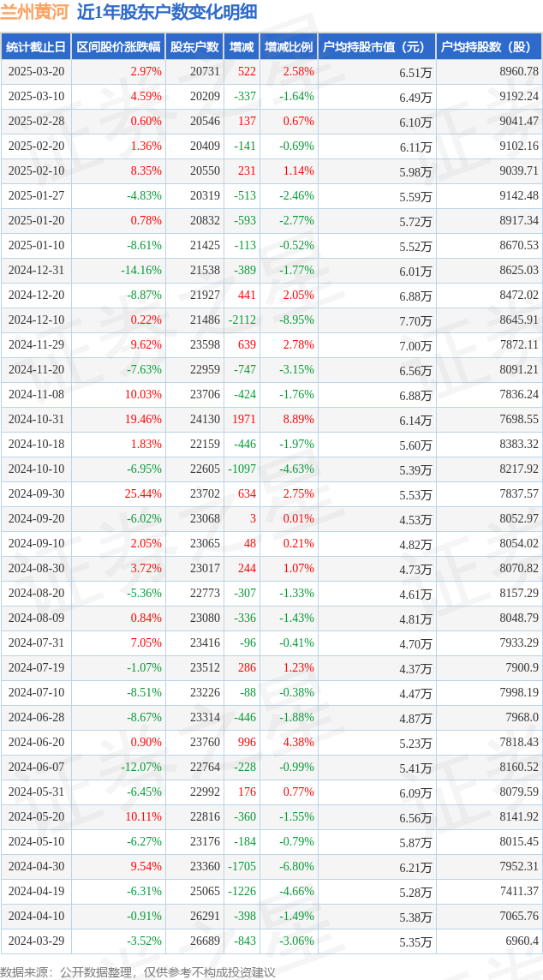Click the 2024-12-31 date row
Image resolution: width=543 pixels, height=980 pixels.
[271, 271]
